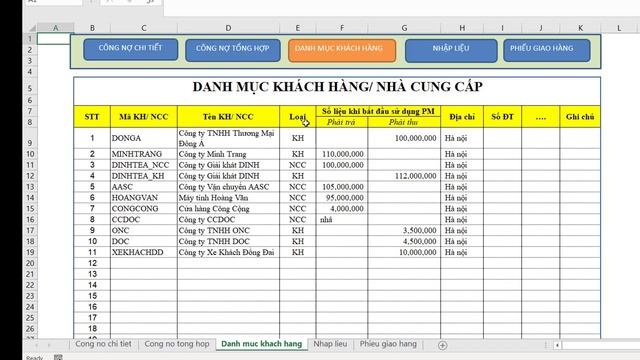Click the Phải thu subheader
Viewport: 640px width, 360px height.
tap(404, 122)
